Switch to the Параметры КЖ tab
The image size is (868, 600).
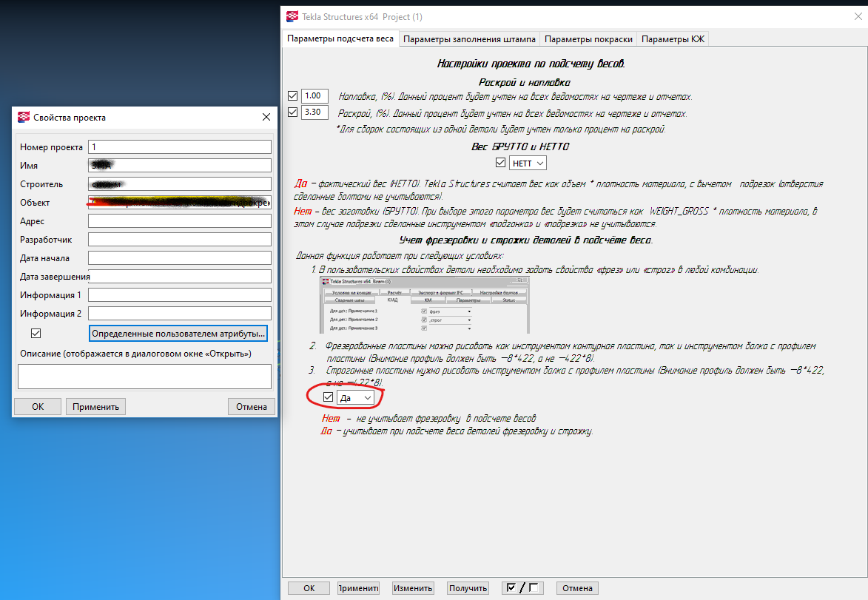673,39
